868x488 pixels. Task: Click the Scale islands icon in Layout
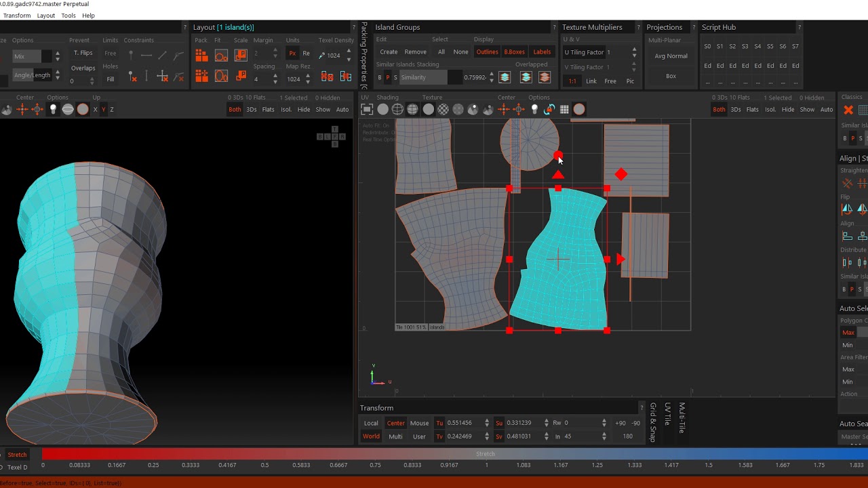[241, 56]
